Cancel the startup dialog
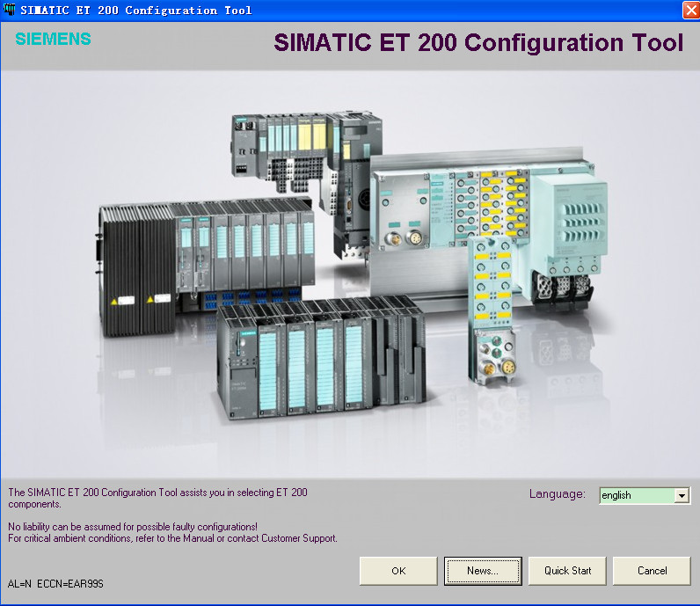The width and height of the screenshot is (700, 606). [x=652, y=571]
